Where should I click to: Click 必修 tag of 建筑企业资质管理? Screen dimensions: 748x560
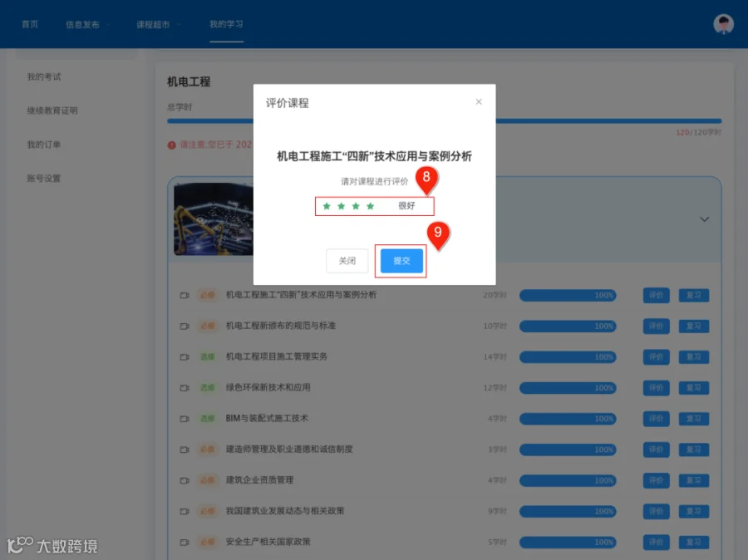coord(207,480)
